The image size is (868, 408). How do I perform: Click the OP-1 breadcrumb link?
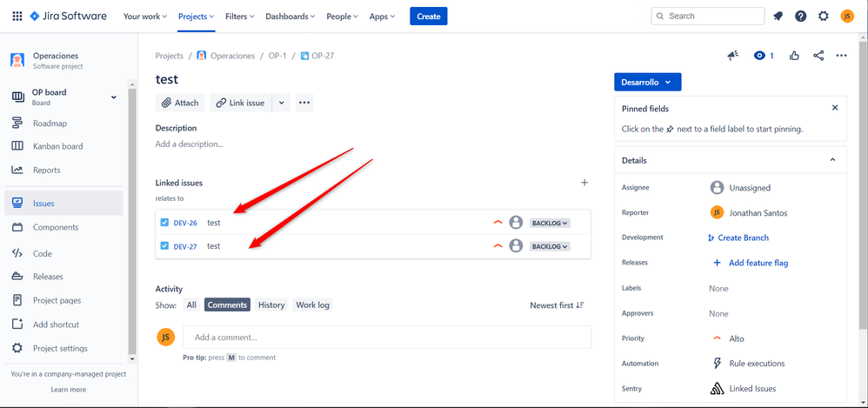tap(277, 56)
